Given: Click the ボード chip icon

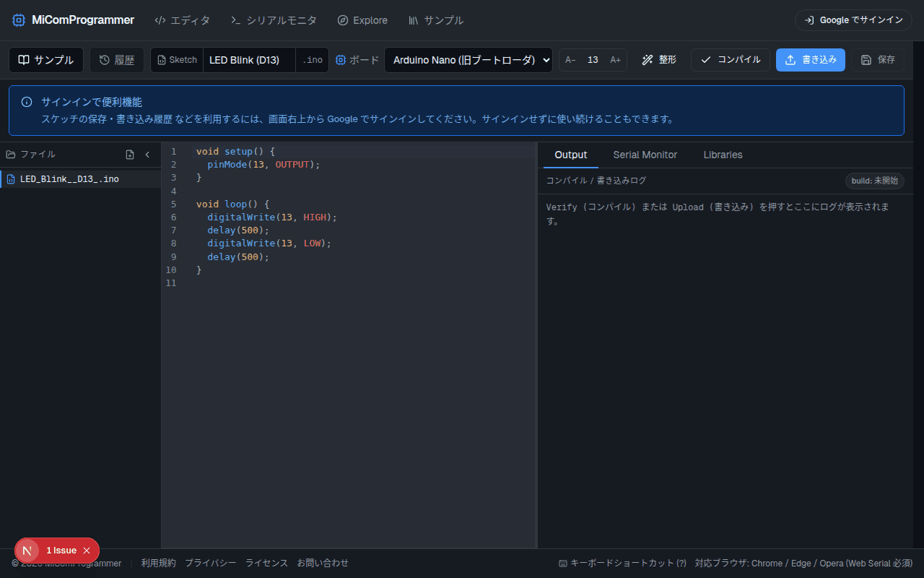Looking at the screenshot, I should click(x=341, y=60).
